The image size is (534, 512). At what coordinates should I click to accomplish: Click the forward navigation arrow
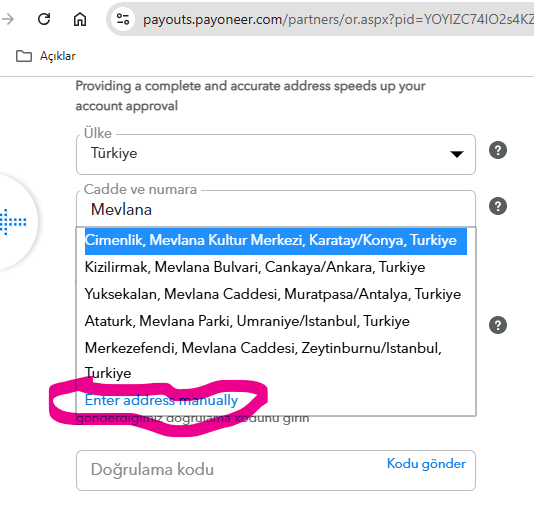tap(7, 19)
